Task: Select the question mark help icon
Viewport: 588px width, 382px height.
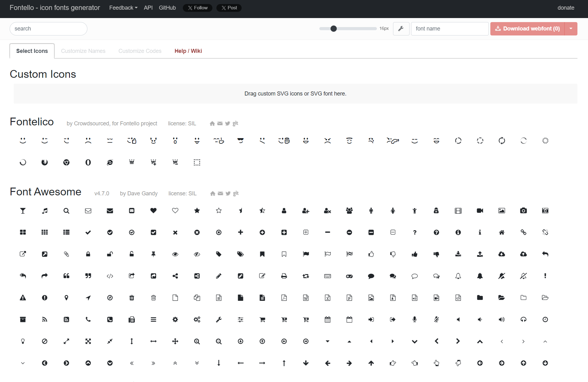Action: pos(415,232)
